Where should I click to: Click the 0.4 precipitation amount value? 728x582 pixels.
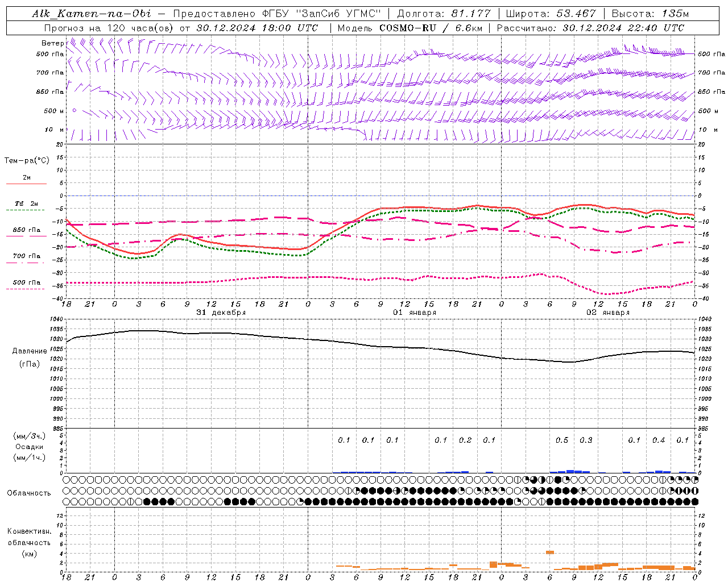point(659,440)
